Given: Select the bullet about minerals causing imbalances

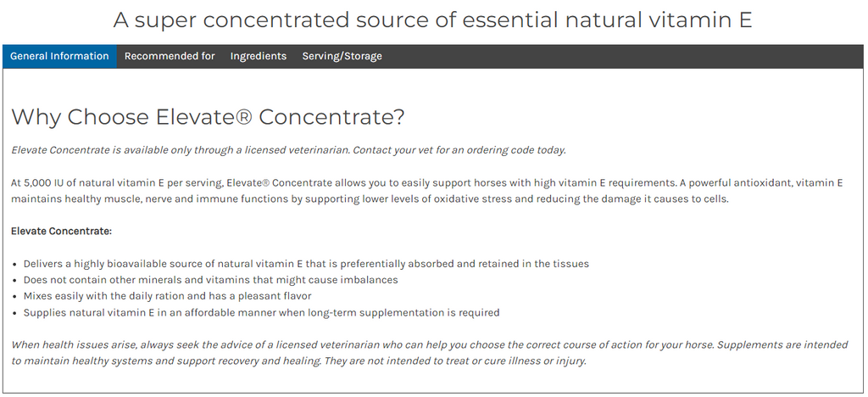Looking at the screenshot, I should pyautogui.click(x=210, y=280).
